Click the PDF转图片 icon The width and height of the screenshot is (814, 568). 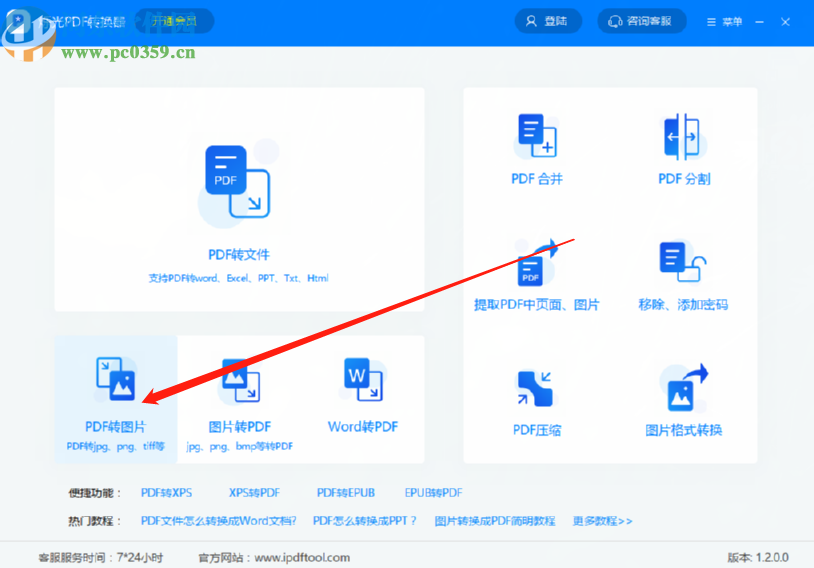point(115,379)
